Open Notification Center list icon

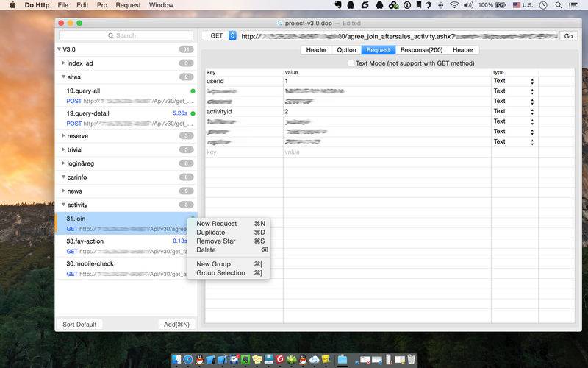click(x=573, y=5)
